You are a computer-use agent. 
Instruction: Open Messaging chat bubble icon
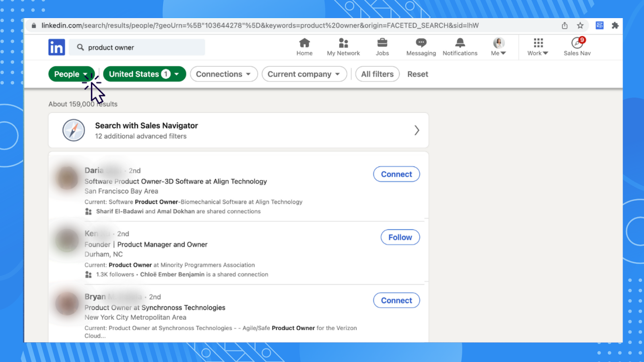click(421, 43)
